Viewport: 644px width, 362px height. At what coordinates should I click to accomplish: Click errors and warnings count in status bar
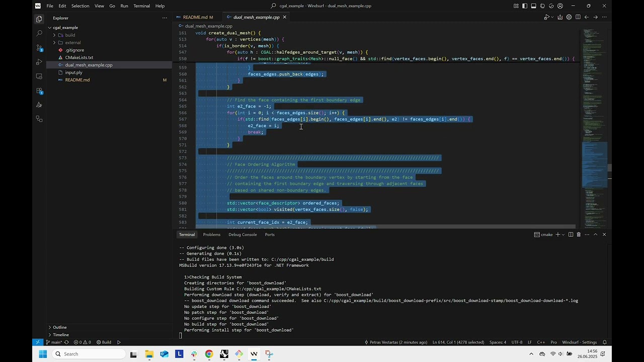(x=82, y=342)
